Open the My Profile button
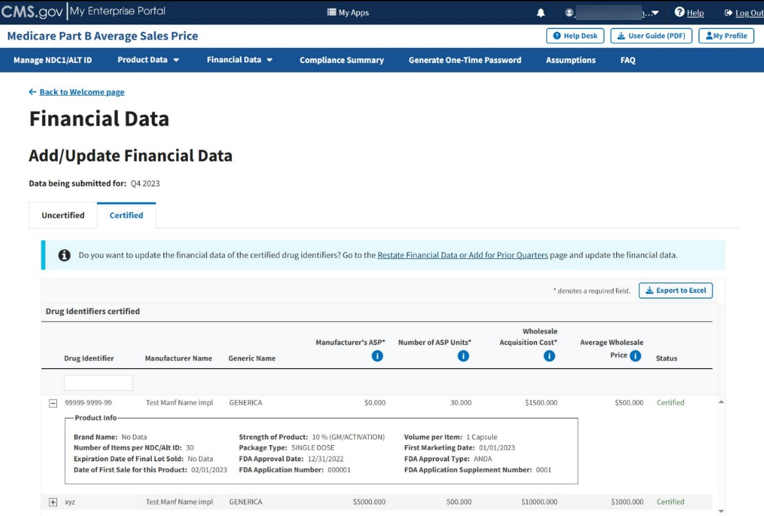Image resolution: width=764 pixels, height=516 pixels. coord(726,36)
